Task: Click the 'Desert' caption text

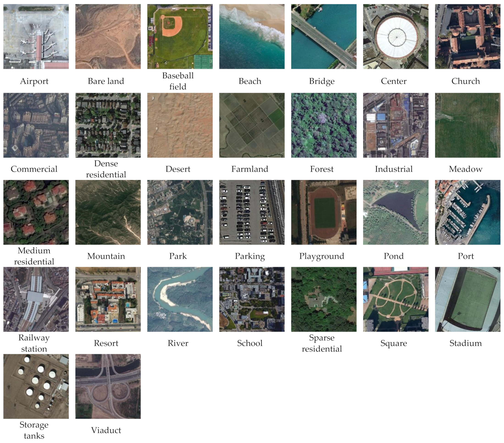Action: 178,169
